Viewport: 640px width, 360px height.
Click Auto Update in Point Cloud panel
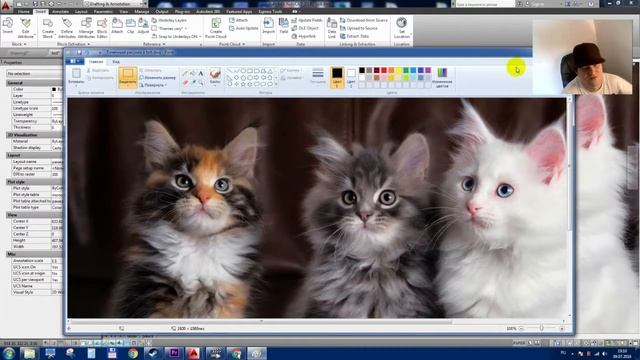[244, 28]
